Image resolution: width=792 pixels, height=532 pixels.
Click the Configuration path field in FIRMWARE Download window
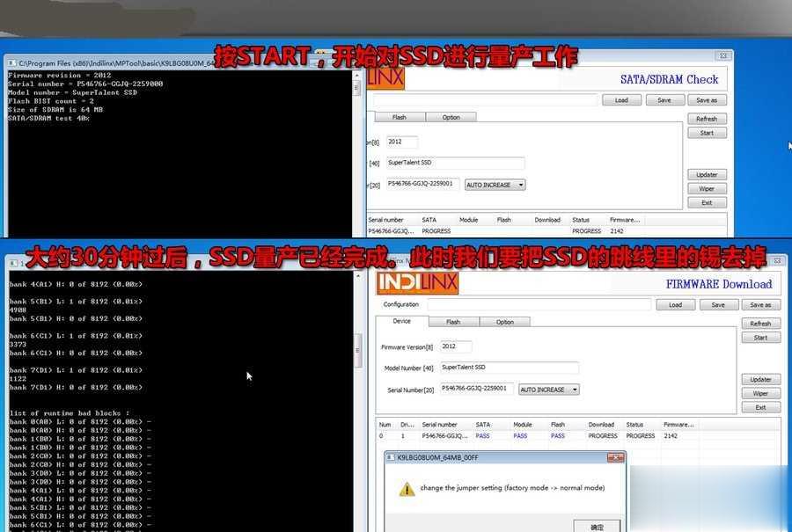pyautogui.click(x=539, y=304)
